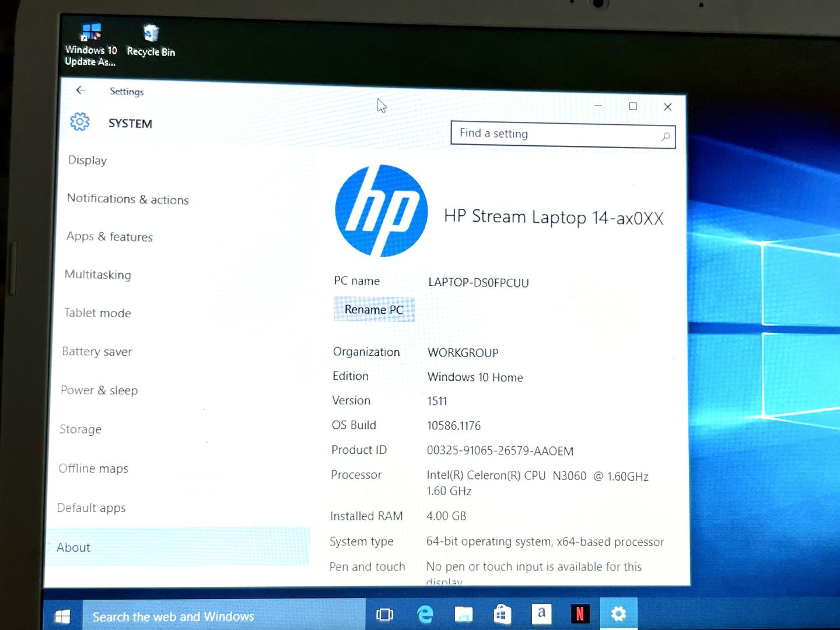Go to Apps & features
Viewport: 840px width, 630px height.
[x=110, y=236]
